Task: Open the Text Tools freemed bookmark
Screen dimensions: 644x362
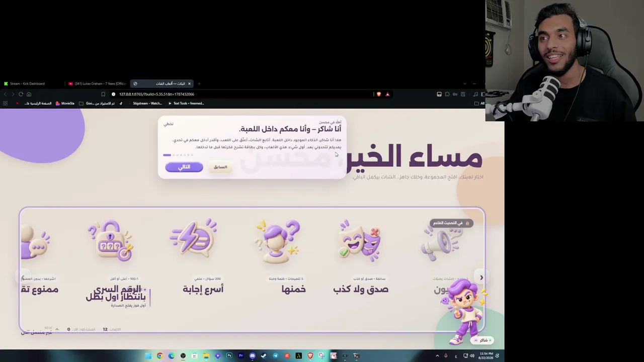Action: pyautogui.click(x=186, y=104)
